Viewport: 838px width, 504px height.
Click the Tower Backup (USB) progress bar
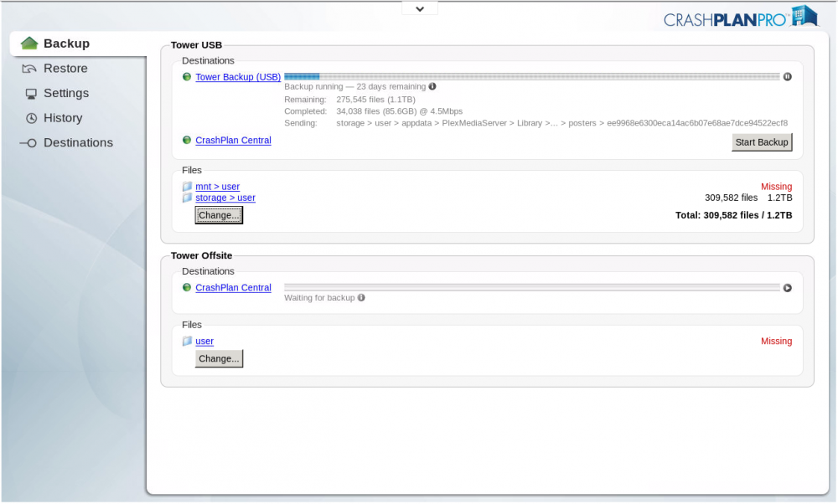[532, 77]
